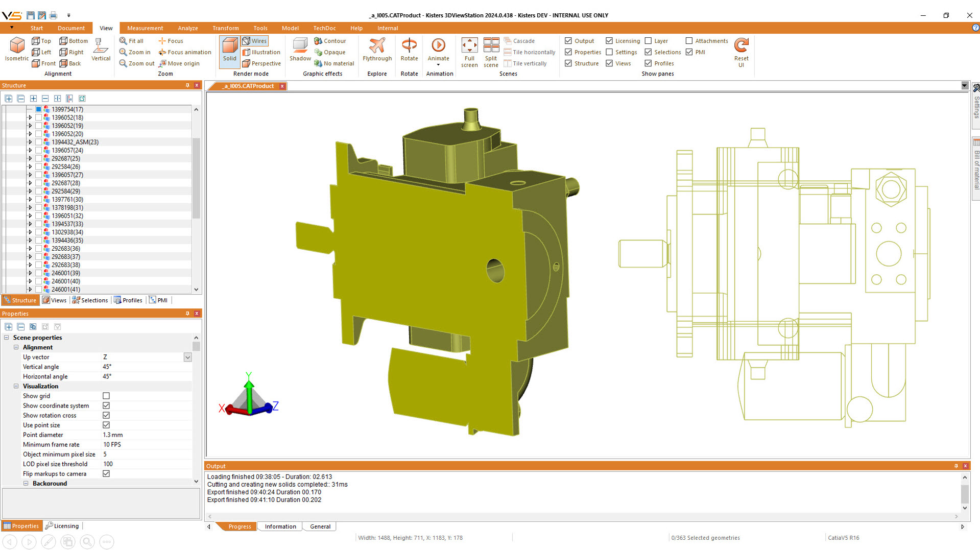Open the TechDoc ribbon tab
980x550 pixels.
pos(324,28)
